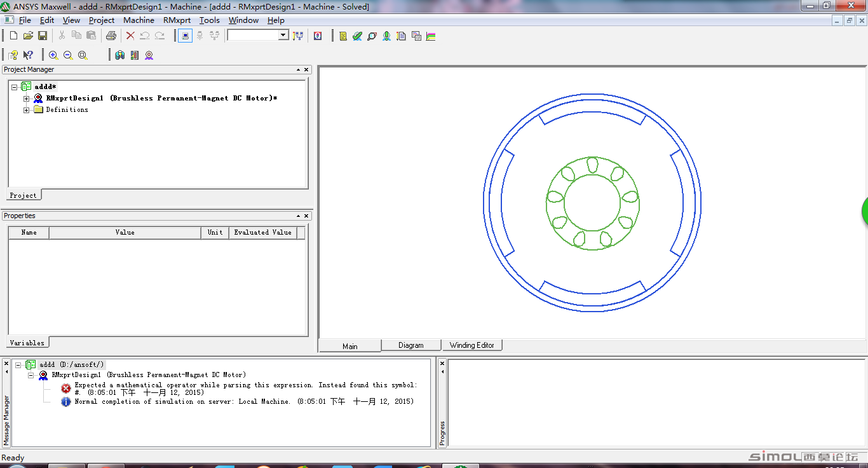
Task: Select the Definitions folder in project tree
Action: [x=67, y=110]
